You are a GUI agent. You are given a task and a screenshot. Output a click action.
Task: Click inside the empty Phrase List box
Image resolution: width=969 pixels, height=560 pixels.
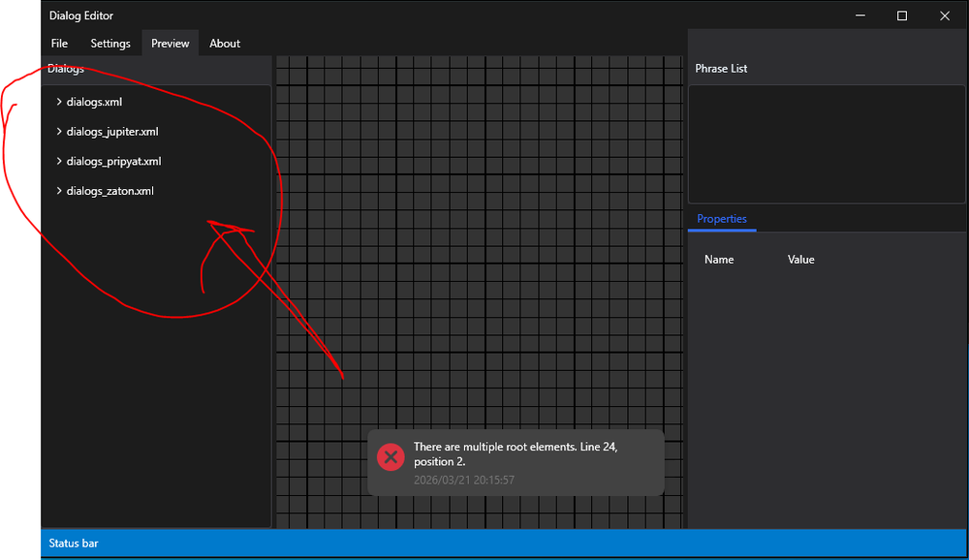pos(827,144)
